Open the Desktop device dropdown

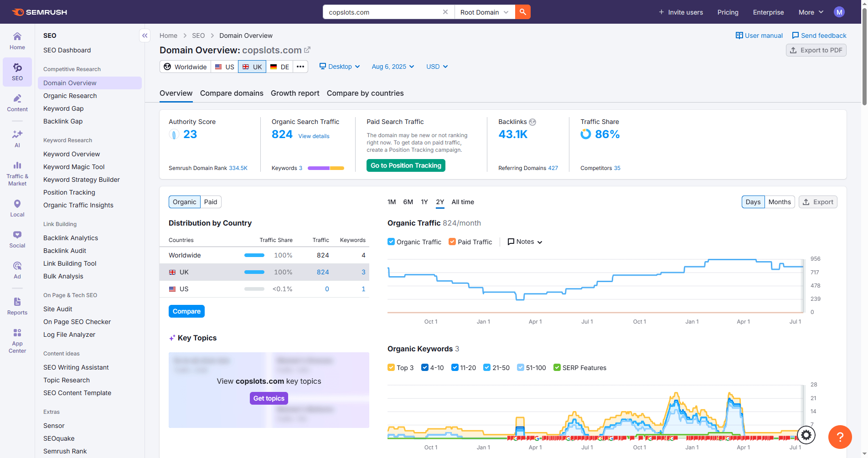340,67
